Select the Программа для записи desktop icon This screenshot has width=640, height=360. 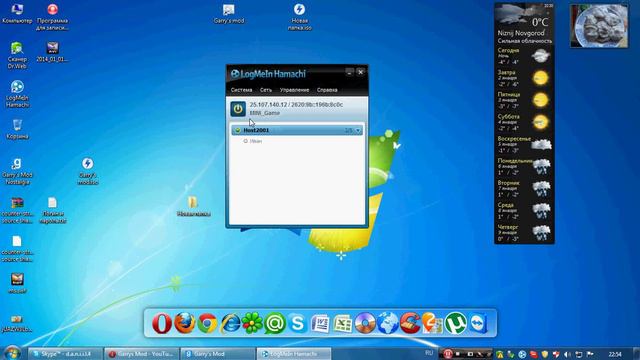pyautogui.click(x=52, y=17)
